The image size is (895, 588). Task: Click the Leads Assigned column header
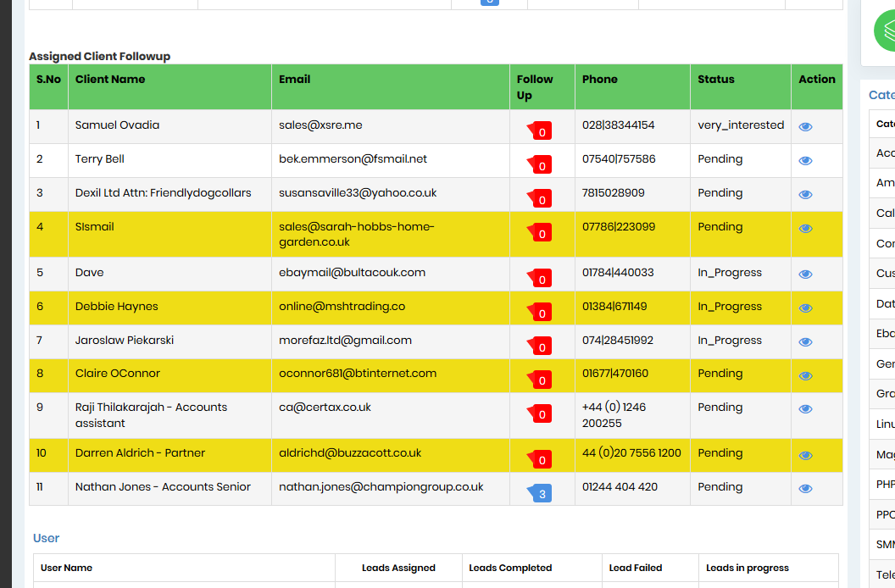tap(398, 568)
